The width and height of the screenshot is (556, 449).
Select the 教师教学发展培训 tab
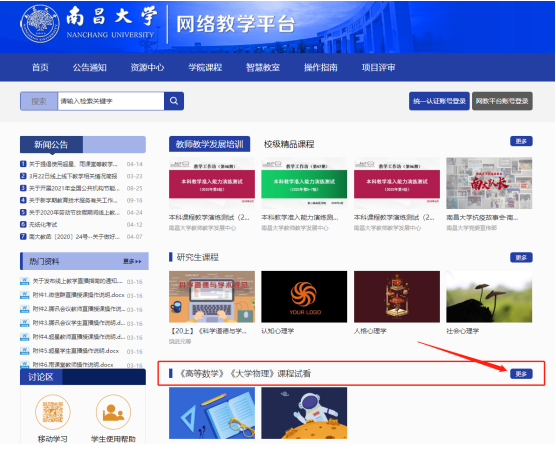tap(210, 144)
